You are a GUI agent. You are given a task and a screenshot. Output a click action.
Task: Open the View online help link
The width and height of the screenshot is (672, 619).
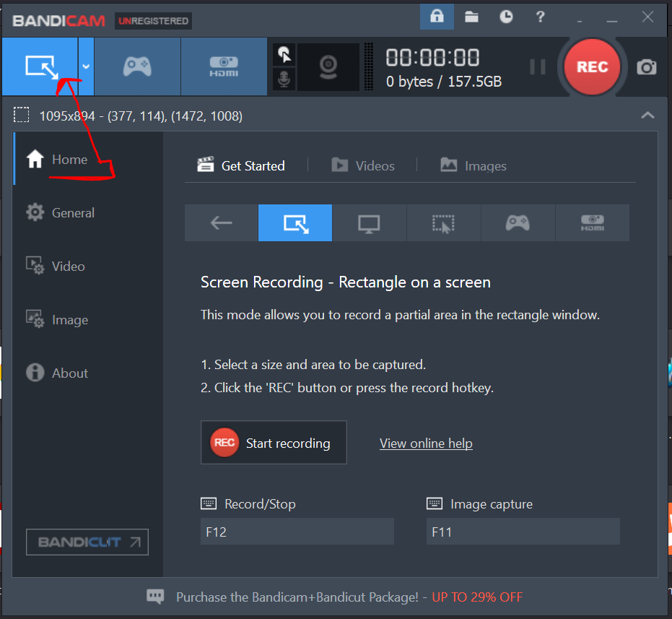(x=426, y=443)
